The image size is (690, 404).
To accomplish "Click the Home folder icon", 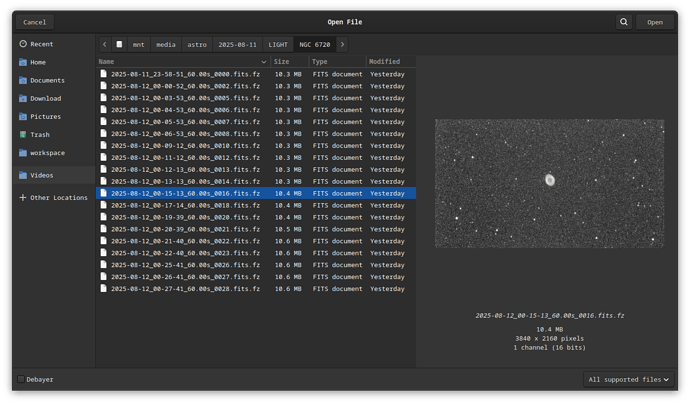I will click(x=23, y=62).
